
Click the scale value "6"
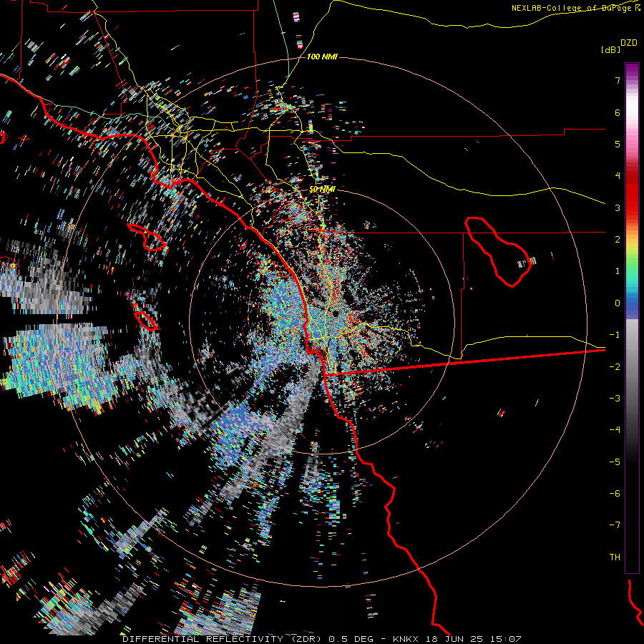[x=618, y=112]
